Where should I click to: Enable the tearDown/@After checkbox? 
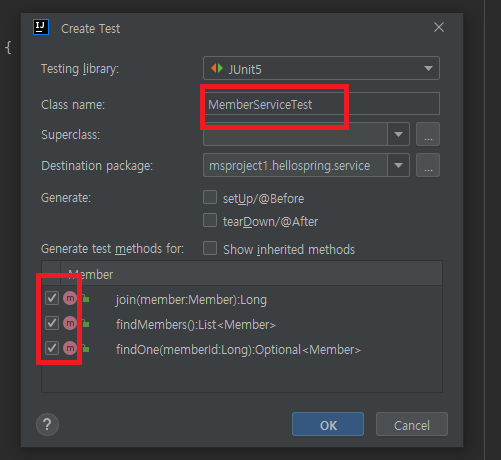pos(210,220)
